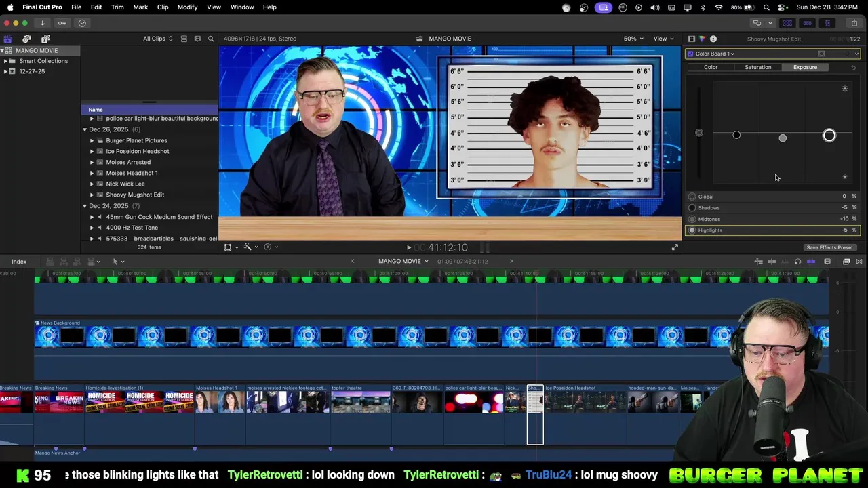Image resolution: width=868 pixels, height=488 pixels.
Task: Click the shape mask icon on Color Board
Action: point(821,54)
